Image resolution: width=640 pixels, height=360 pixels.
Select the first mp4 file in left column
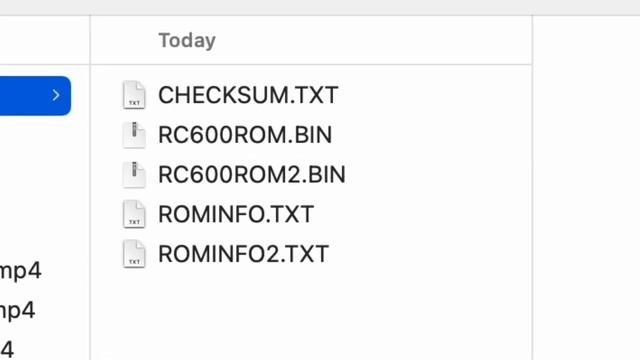click(x=20, y=270)
